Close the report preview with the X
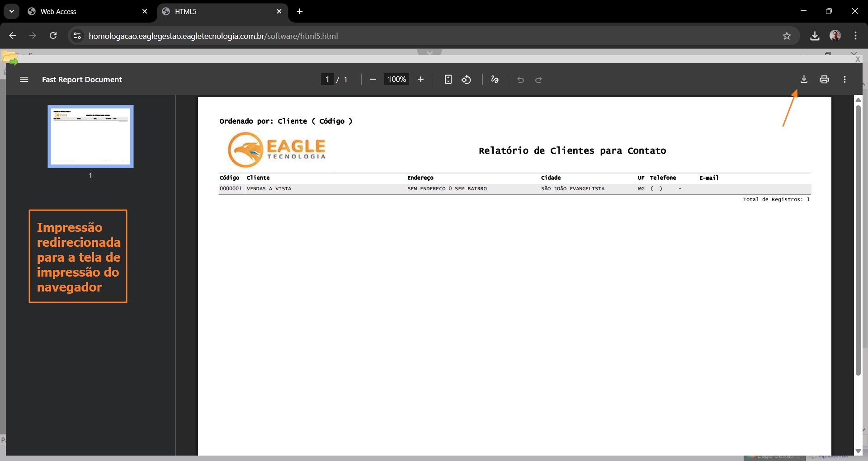The image size is (868, 461). (858, 59)
